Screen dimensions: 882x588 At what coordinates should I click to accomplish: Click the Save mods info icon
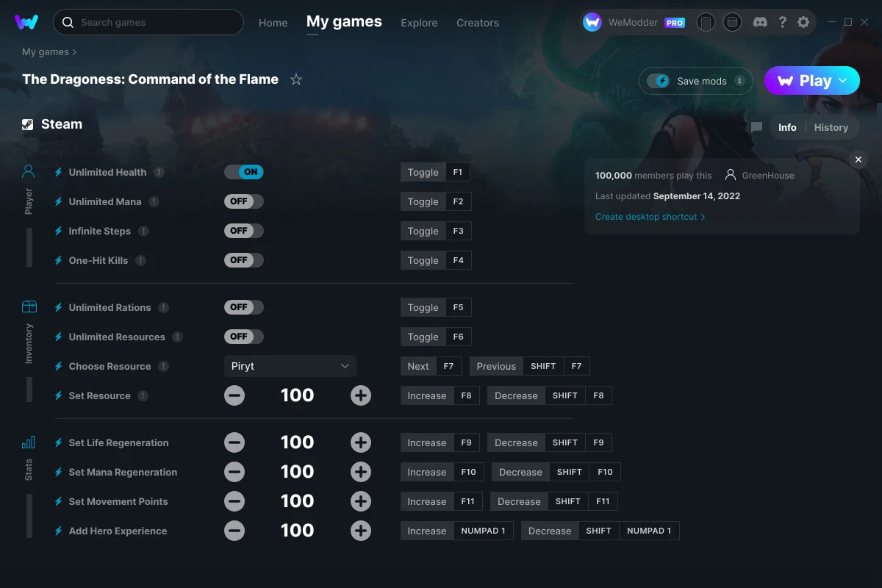[739, 81]
